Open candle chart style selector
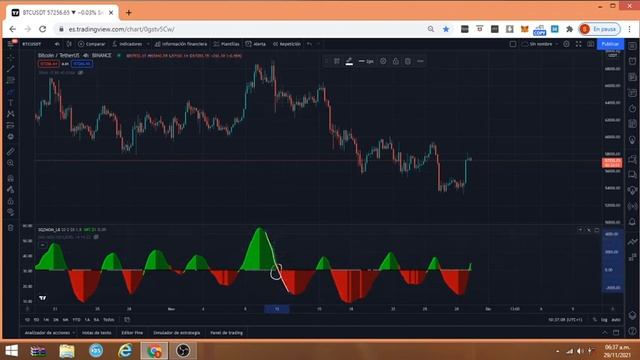The image size is (640, 360). coord(69,44)
